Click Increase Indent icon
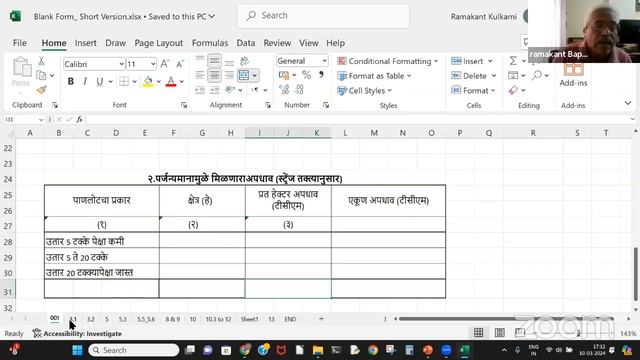The image size is (640, 360). [x=214, y=90]
